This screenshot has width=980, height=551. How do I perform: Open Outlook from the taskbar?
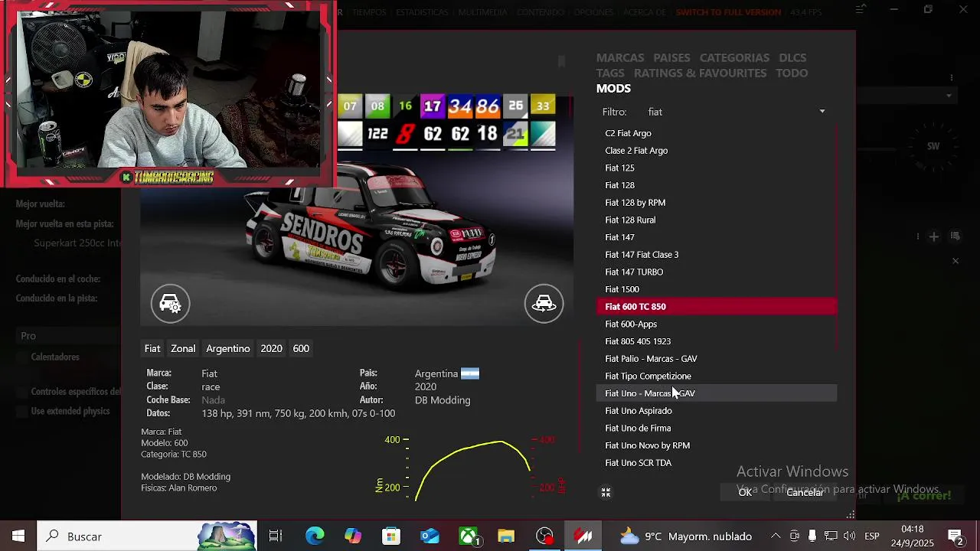tap(430, 536)
